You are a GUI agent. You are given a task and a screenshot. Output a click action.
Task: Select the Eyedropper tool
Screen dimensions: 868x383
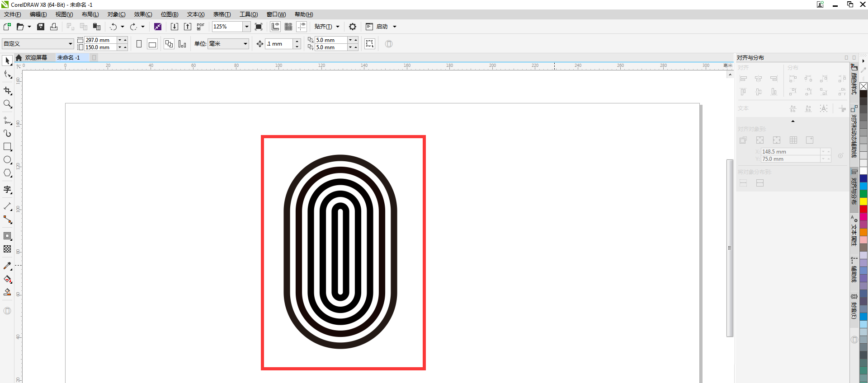(x=7, y=266)
